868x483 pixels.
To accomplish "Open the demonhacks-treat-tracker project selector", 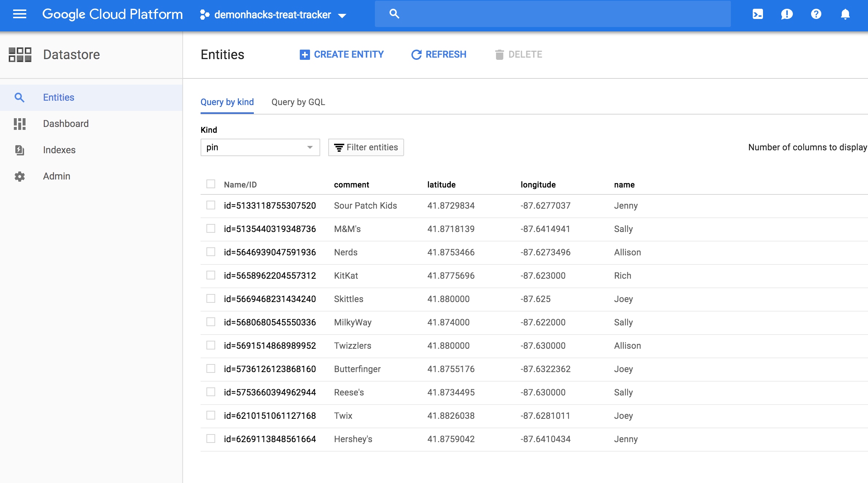I will pos(273,15).
